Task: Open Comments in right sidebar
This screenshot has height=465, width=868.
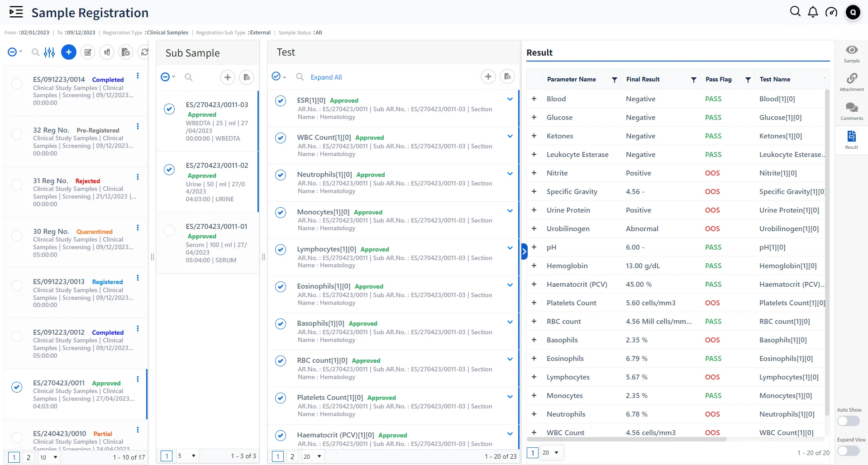Action: pyautogui.click(x=852, y=111)
